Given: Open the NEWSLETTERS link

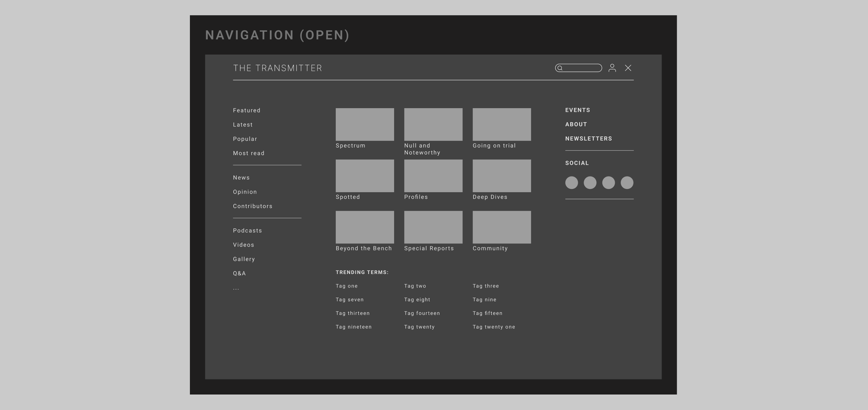Looking at the screenshot, I should point(589,139).
